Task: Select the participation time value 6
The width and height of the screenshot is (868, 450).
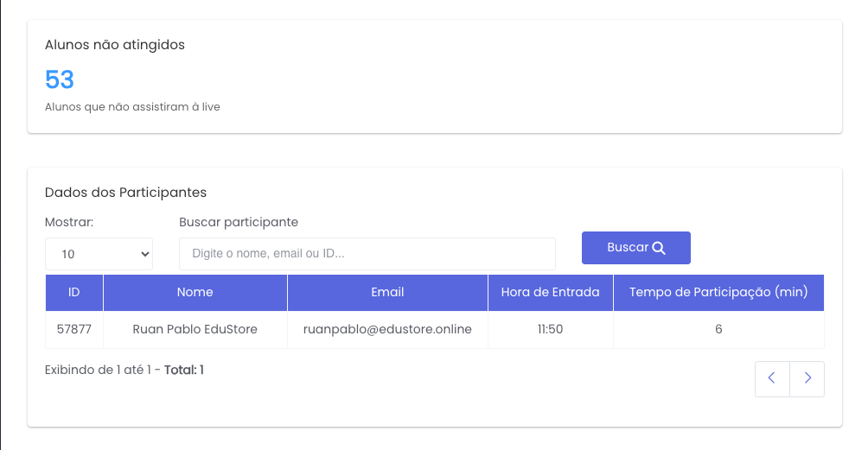Action: (x=718, y=329)
